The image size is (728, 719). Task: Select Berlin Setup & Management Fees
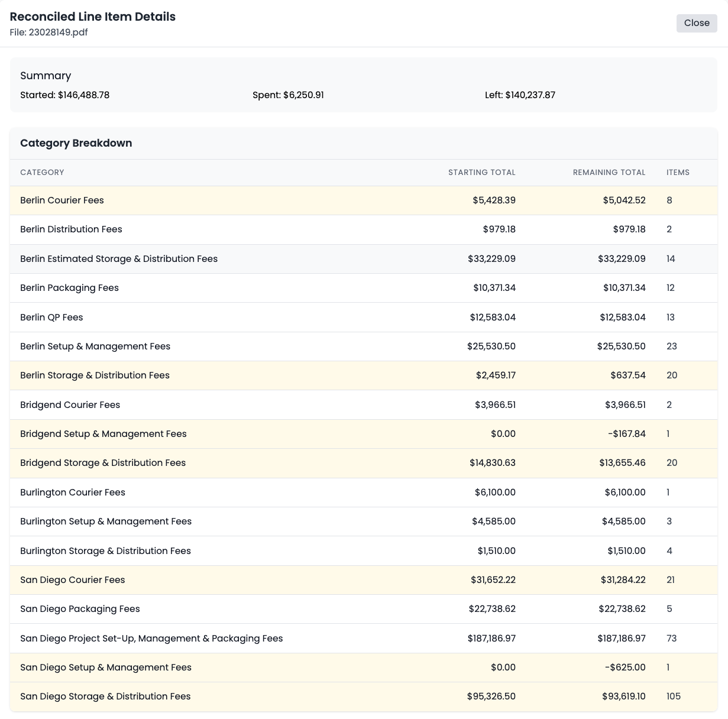click(x=364, y=346)
